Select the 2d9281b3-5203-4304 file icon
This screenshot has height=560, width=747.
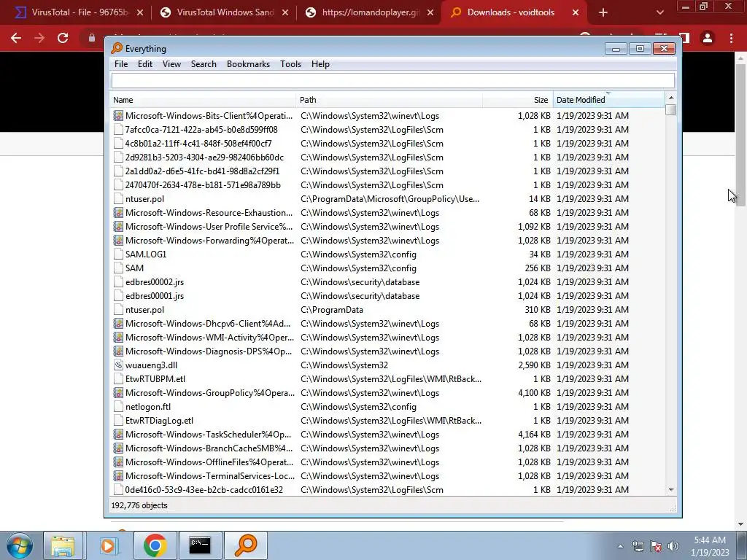pos(118,157)
